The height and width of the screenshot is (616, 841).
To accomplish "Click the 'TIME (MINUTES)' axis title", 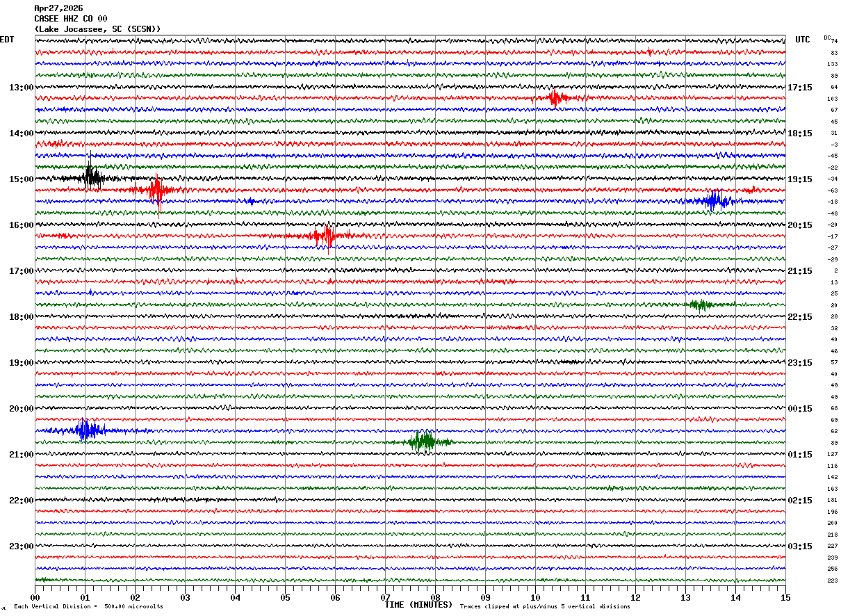I will click(x=418, y=605).
